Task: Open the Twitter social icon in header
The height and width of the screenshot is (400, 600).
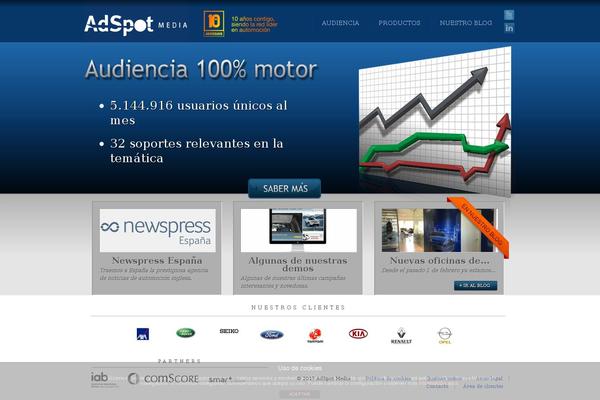Action: 509,15
